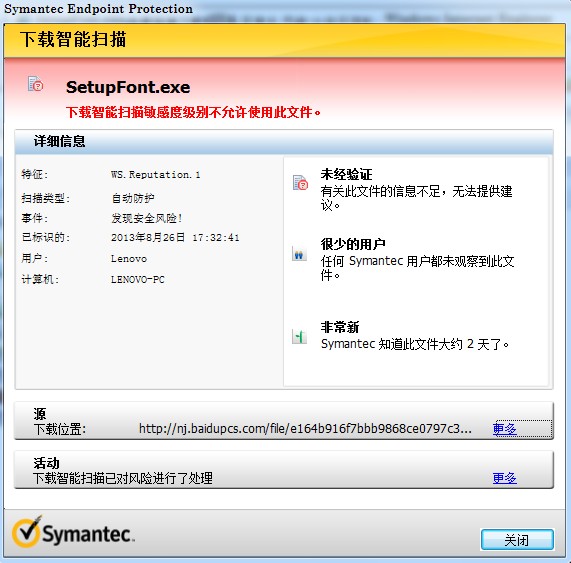Viewport: 571px width, 563px height.
Task: Click the 很少的用户 heading text
Action: click(x=353, y=244)
